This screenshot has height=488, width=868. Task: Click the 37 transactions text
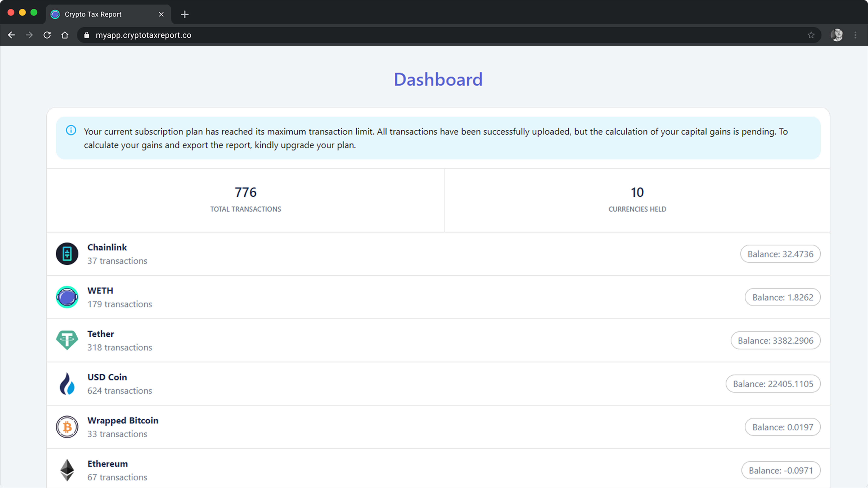pos(117,261)
